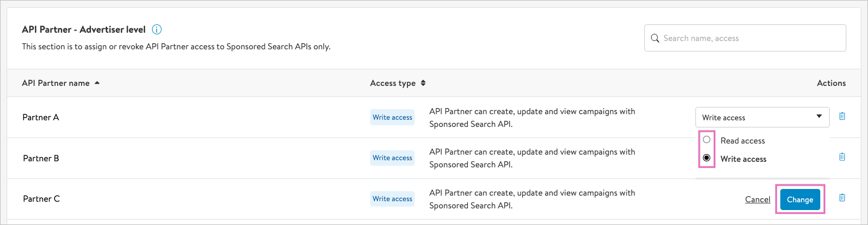Select the Read access radio button
The width and height of the screenshot is (868, 225).
[x=706, y=140]
